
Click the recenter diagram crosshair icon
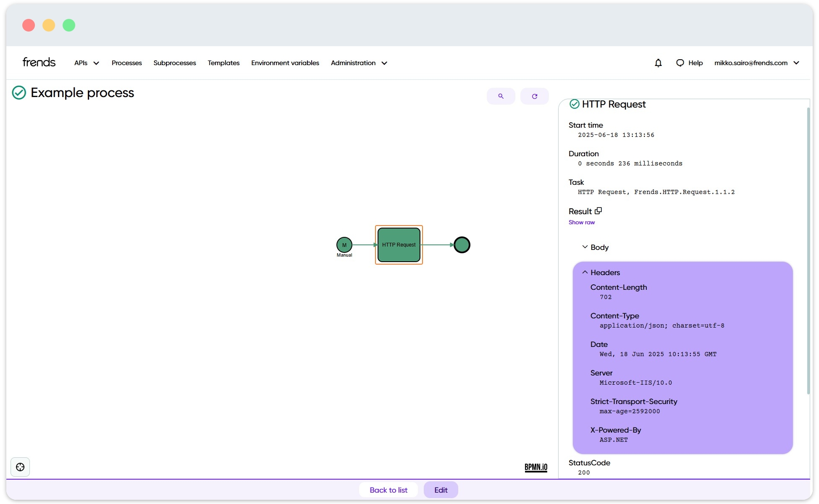tap(20, 467)
